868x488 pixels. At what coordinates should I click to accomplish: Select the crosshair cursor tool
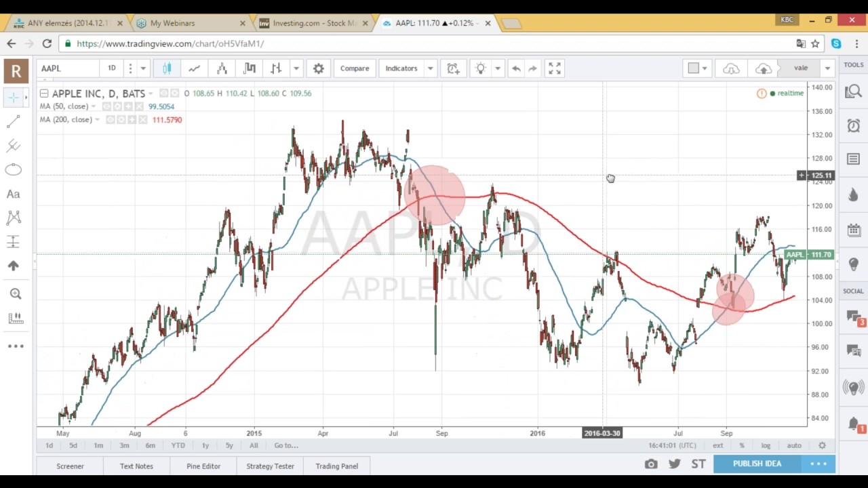coord(13,98)
